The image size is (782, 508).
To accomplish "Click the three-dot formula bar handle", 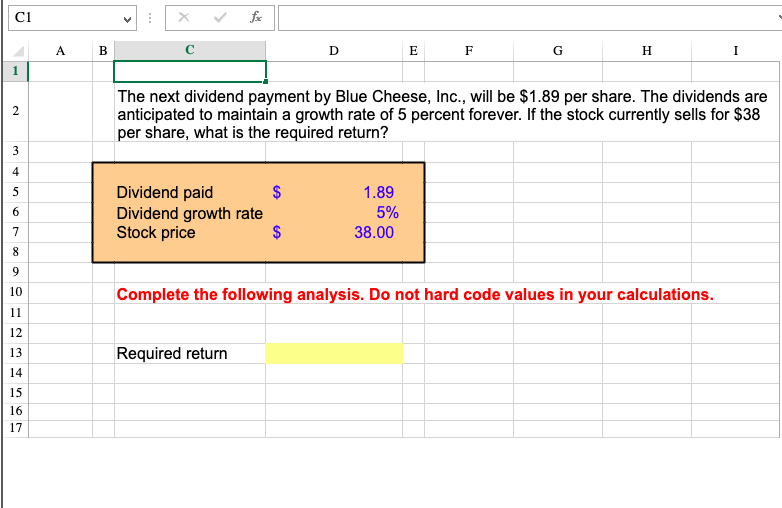I will [150, 18].
